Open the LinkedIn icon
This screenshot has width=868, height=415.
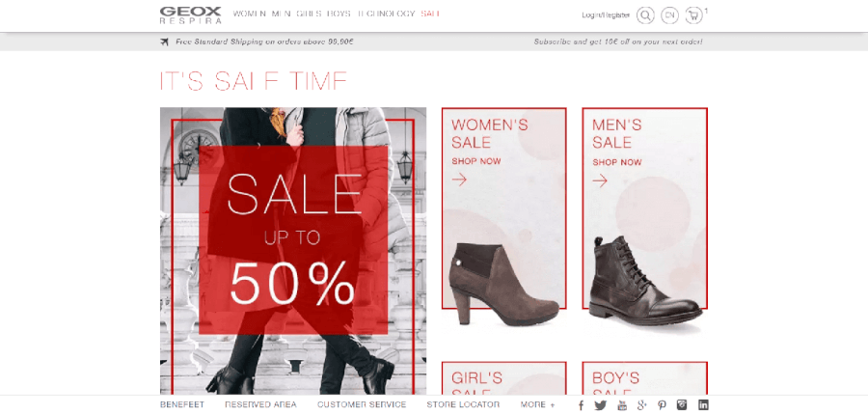[703, 405]
